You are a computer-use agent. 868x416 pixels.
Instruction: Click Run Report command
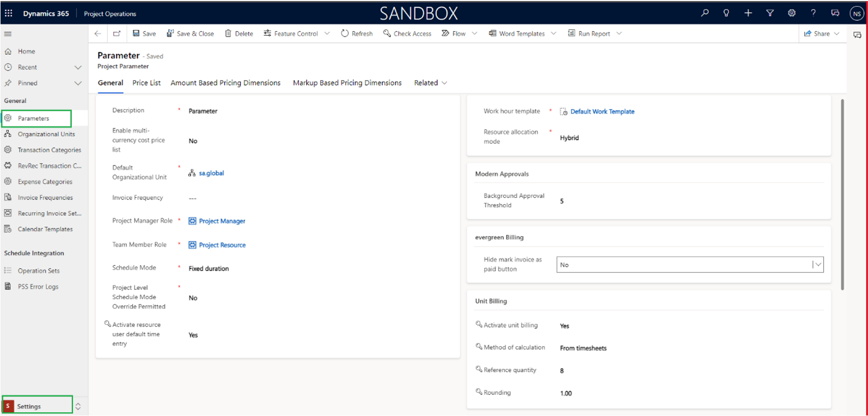click(x=589, y=33)
